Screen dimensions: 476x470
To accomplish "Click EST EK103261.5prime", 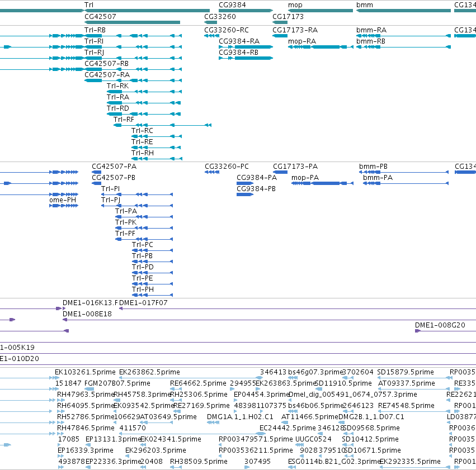I will [86, 372].
